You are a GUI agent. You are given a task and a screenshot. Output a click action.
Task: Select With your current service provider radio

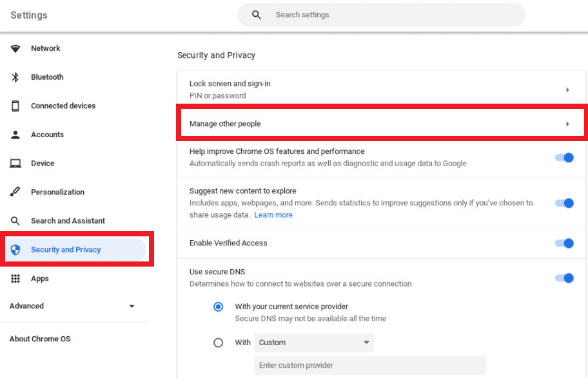[218, 307]
